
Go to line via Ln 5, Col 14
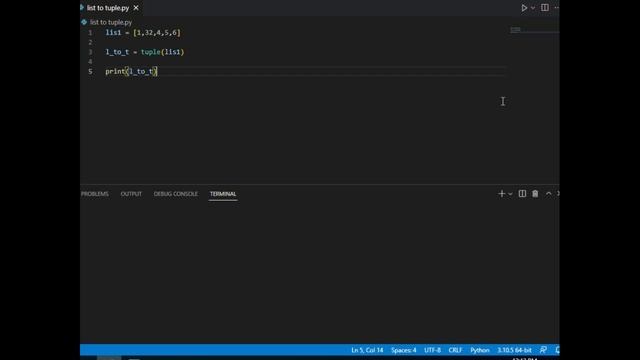[x=367, y=350]
